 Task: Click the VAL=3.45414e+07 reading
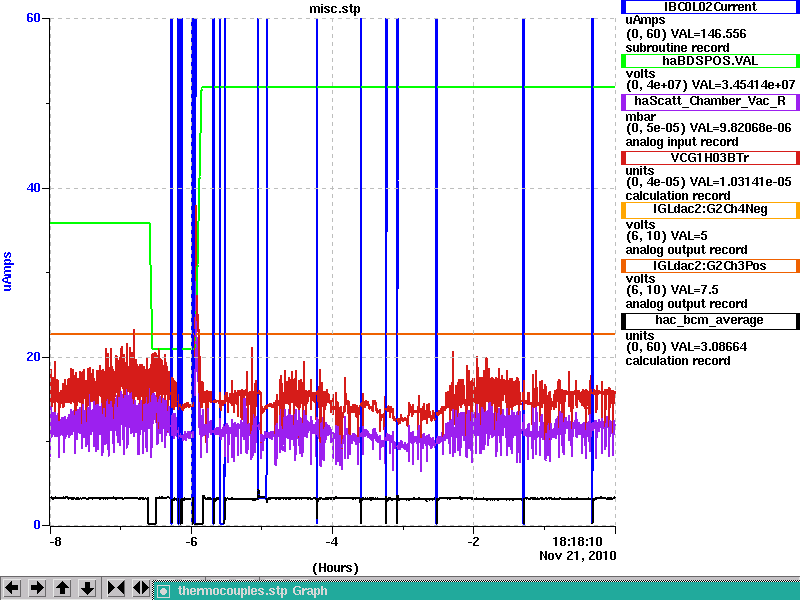click(744, 85)
